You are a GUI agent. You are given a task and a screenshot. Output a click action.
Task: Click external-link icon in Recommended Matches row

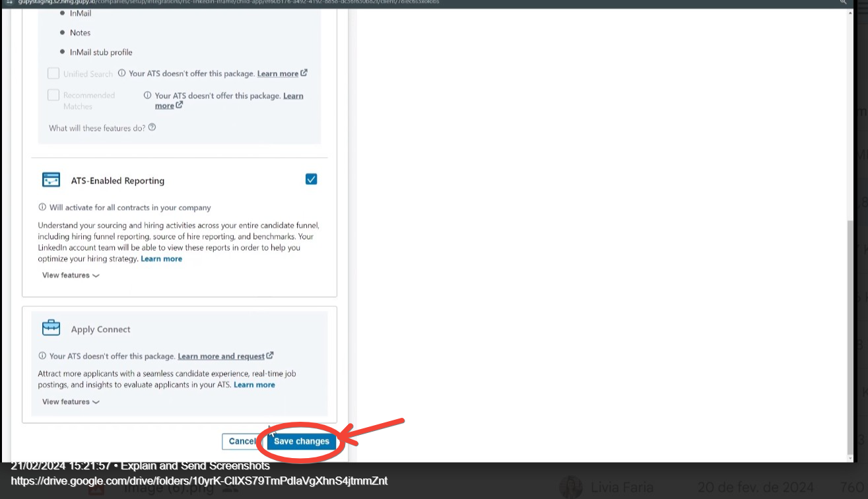pos(179,105)
